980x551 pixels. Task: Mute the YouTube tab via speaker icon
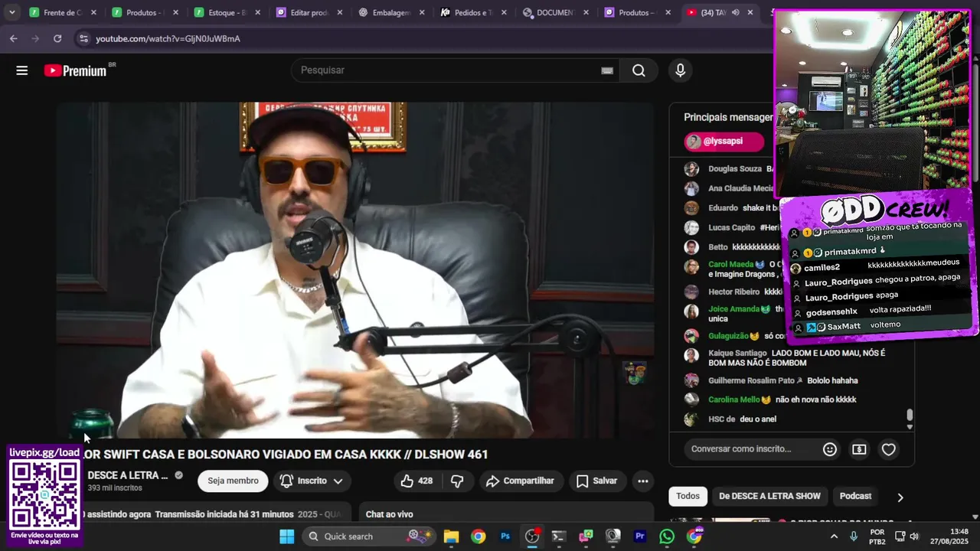click(735, 12)
